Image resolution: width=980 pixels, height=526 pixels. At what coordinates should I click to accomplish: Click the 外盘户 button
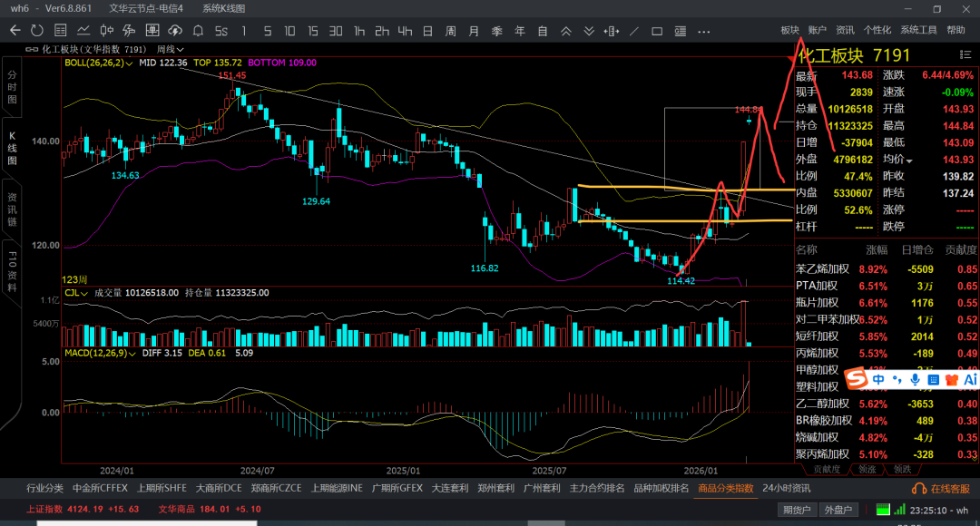coord(838,510)
